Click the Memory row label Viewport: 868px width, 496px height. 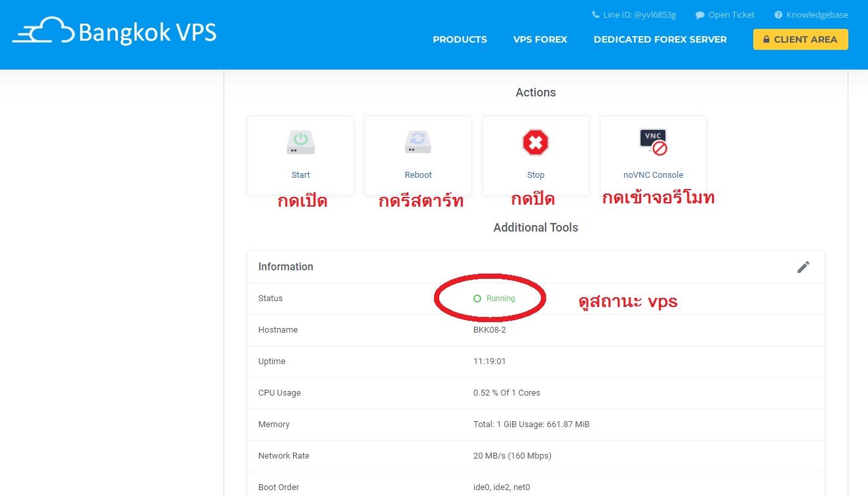(x=274, y=424)
